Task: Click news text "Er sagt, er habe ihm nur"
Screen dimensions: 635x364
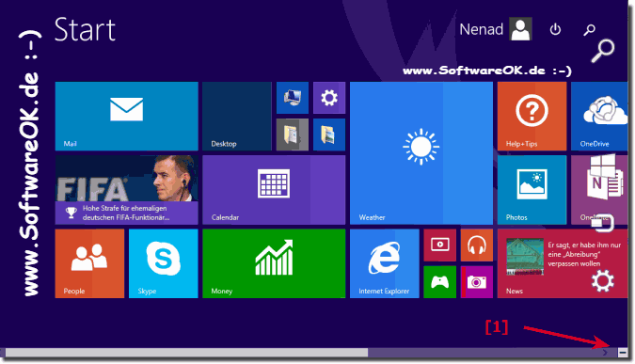Action: coord(584,245)
